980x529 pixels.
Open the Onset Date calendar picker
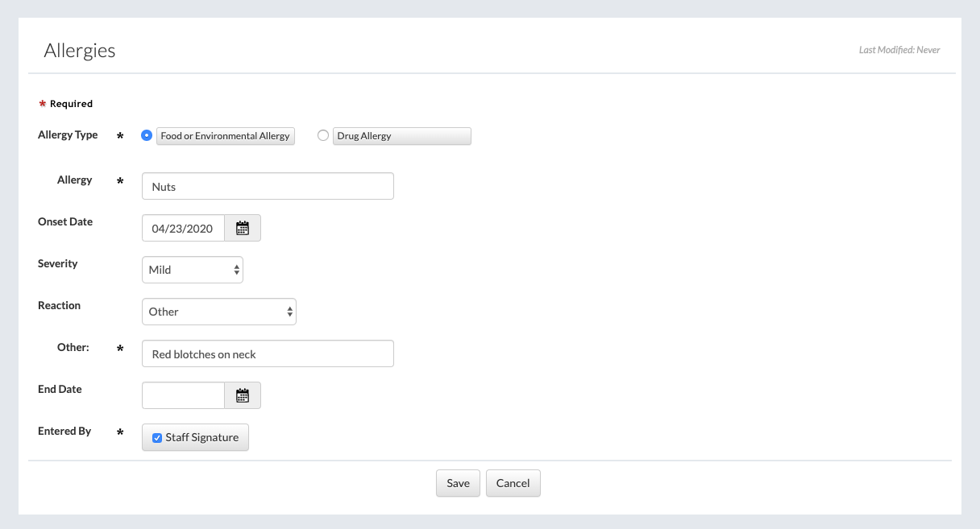tap(243, 229)
